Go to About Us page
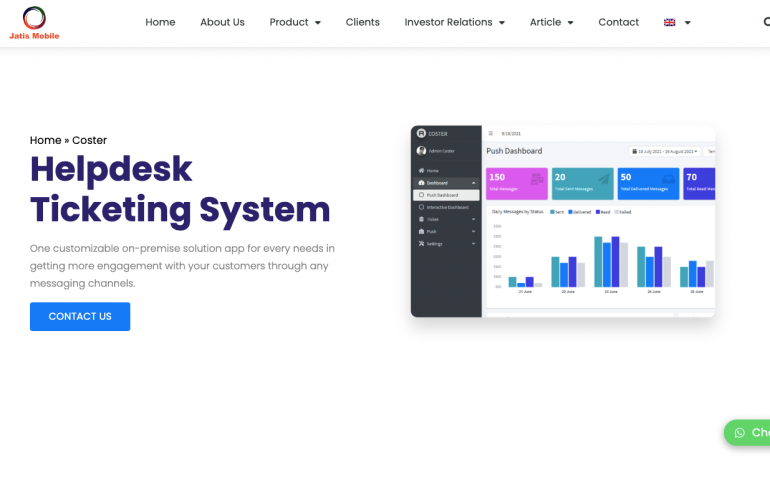Image resolution: width=770 pixels, height=480 pixels. pos(222,22)
